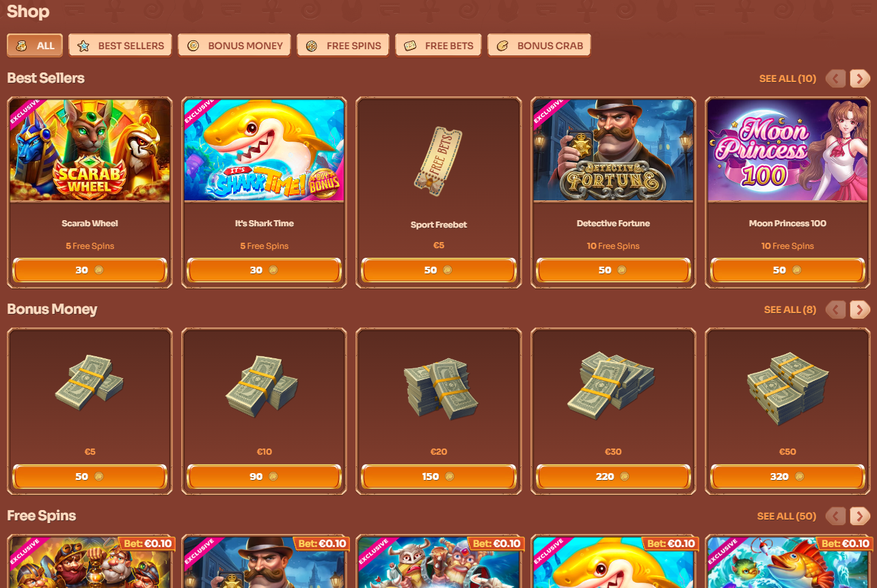Buy Scarab Wheel spins for 30 coins

[90, 270]
